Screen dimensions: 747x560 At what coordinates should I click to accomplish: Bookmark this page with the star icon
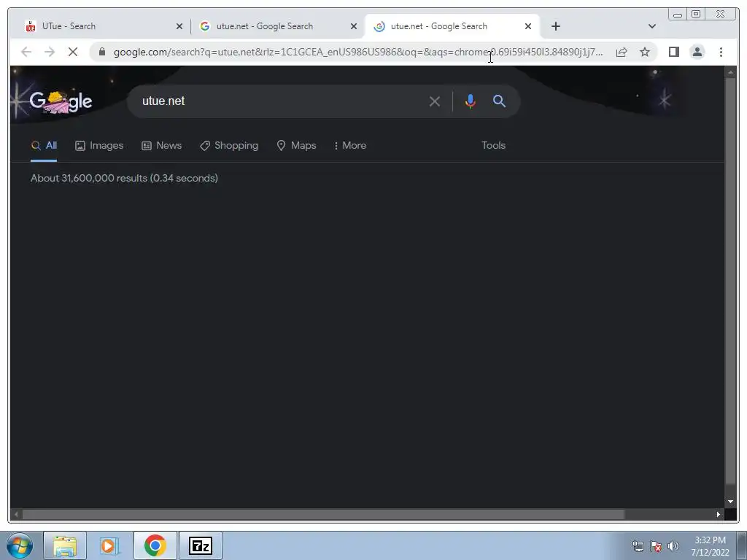pos(645,52)
